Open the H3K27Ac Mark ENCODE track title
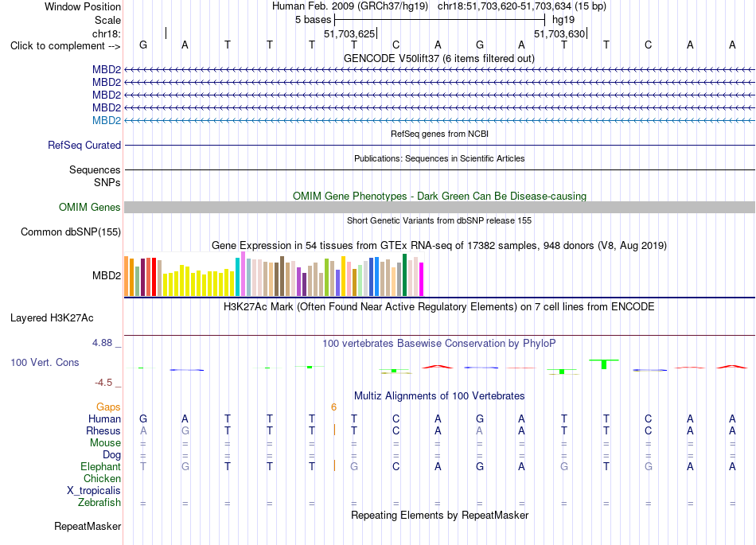 click(x=439, y=307)
